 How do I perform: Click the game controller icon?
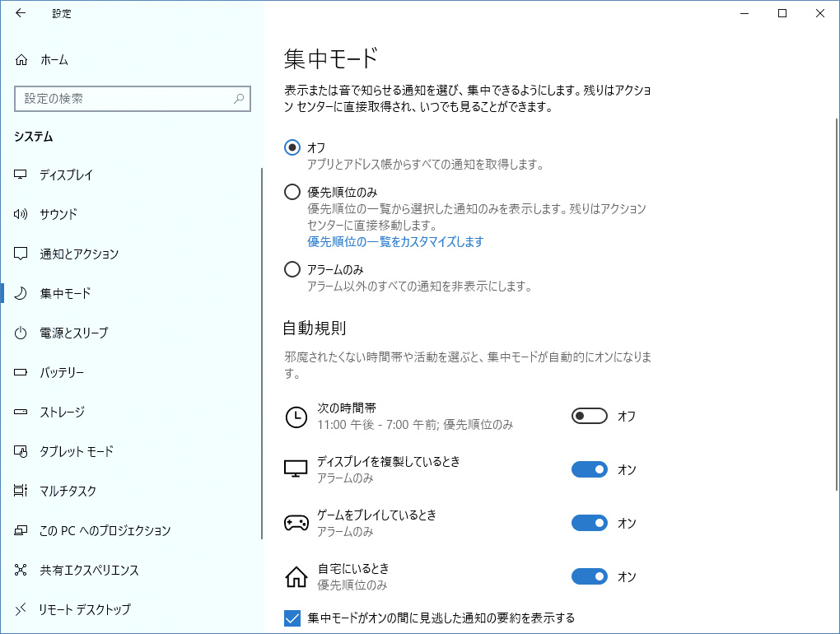[x=296, y=523]
